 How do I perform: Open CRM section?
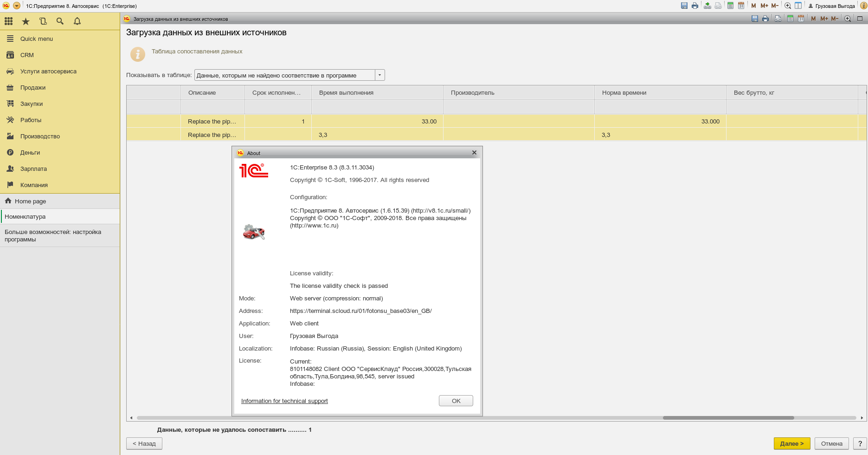tap(60, 55)
